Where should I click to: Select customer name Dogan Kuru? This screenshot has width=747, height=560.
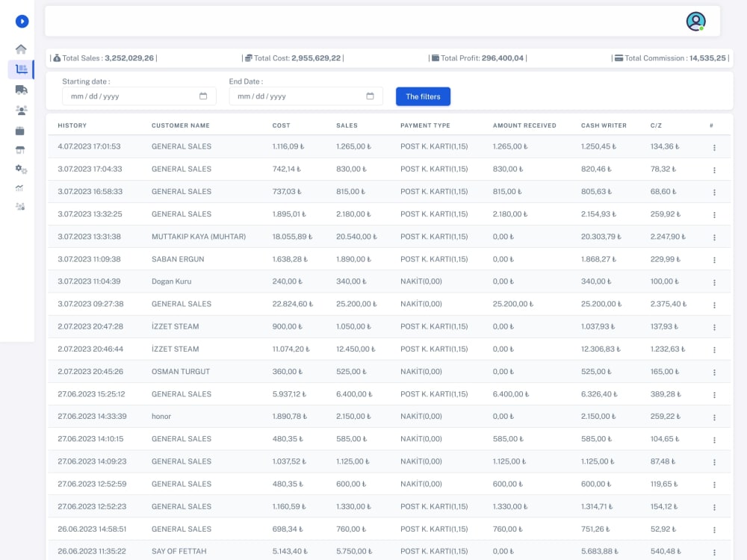(172, 281)
